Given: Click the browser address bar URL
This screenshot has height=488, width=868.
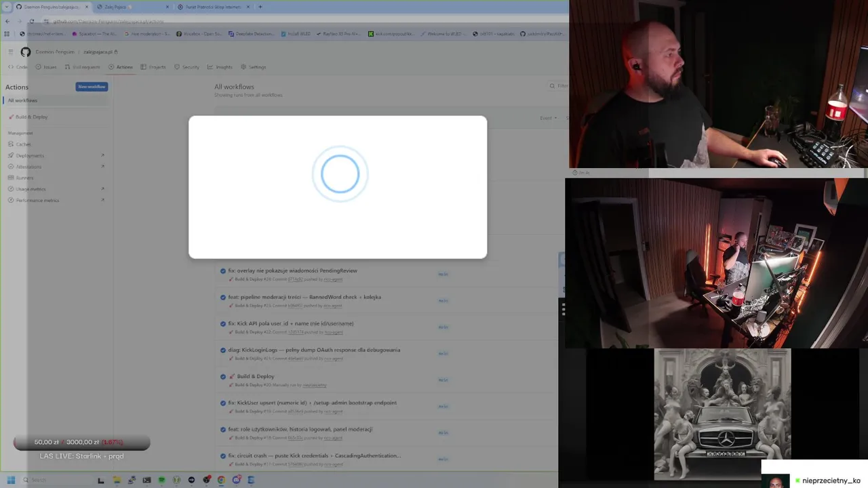Looking at the screenshot, I should point(108,21).
